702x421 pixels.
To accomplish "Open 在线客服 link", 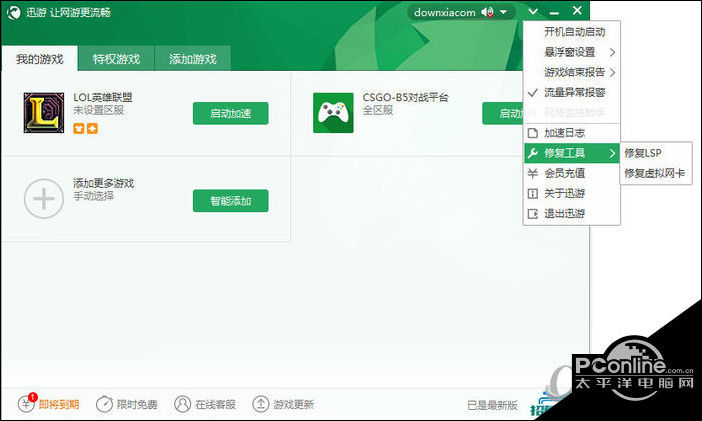I will (x=215, y=404).
